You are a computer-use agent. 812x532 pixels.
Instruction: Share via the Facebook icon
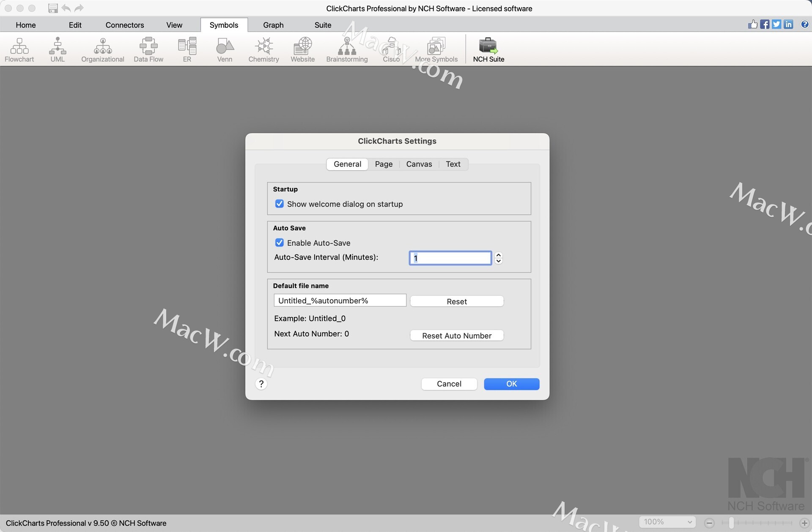coord(765,24)
